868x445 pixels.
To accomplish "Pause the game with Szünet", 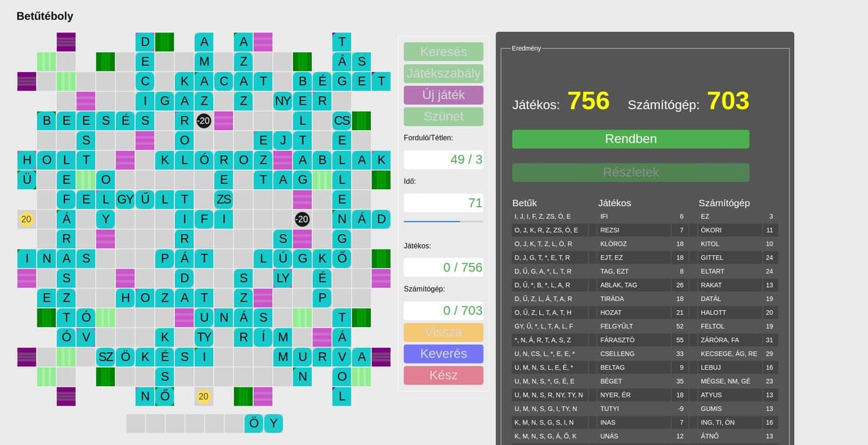I will 443,117.
